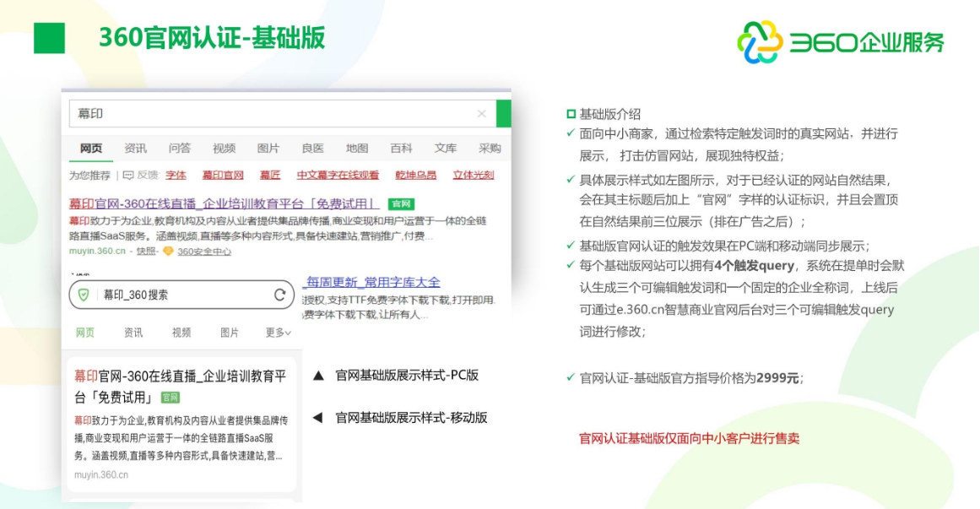Switch to the 资讯 tab in PC search
Image resolution: width=980 pixels, height=509 pixels.
135,149
